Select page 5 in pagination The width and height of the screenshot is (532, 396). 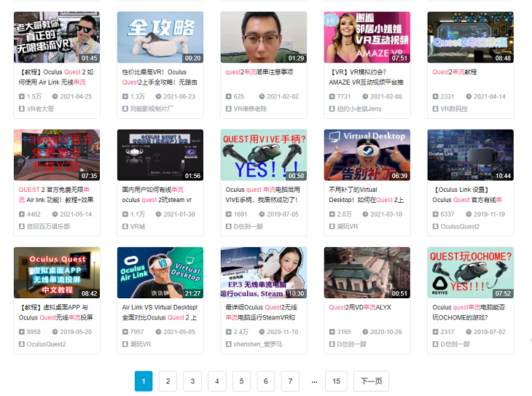click(241, 381)
